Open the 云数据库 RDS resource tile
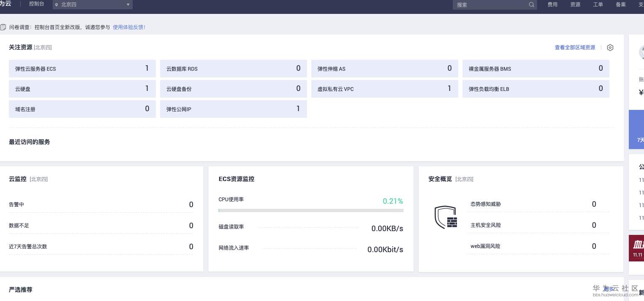Image resolution: width=644 pixels, height=301 pixels. [x=233, y=69]
